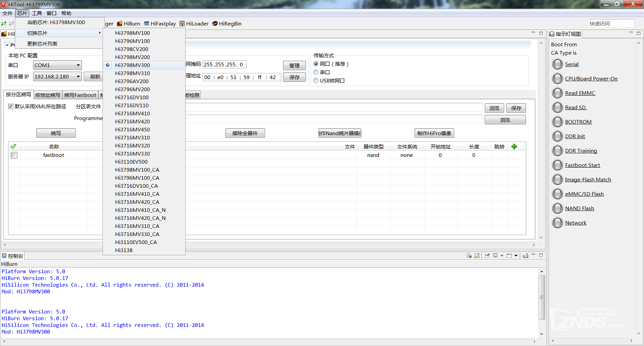Open the 文件 menu
The image size is (644, 346).
pyautogui.click(x=7, y=13)
